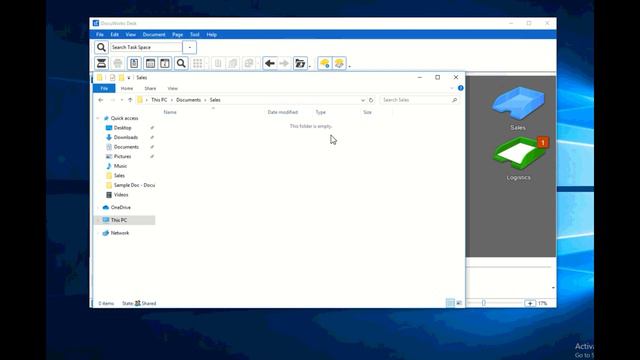
Task: Click the zoom plus button near 17%
Action: pyautogui.click(x=530, y=303)
